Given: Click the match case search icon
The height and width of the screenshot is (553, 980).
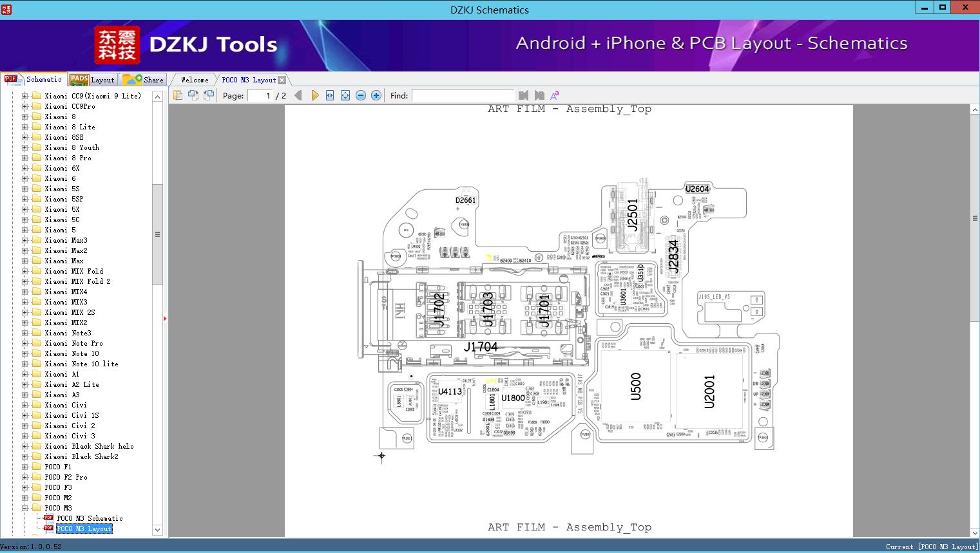Looking at the screenshot, I should (554, 95).
